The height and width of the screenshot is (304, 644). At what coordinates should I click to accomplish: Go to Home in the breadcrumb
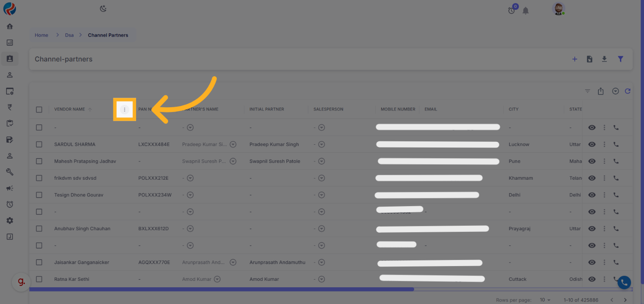pyautogui.click(x=41, y=35)
